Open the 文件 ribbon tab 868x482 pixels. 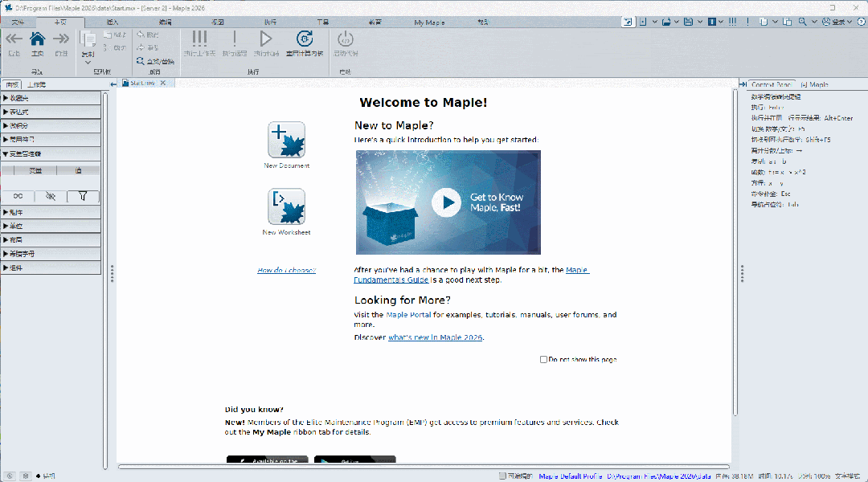point(18,22)
